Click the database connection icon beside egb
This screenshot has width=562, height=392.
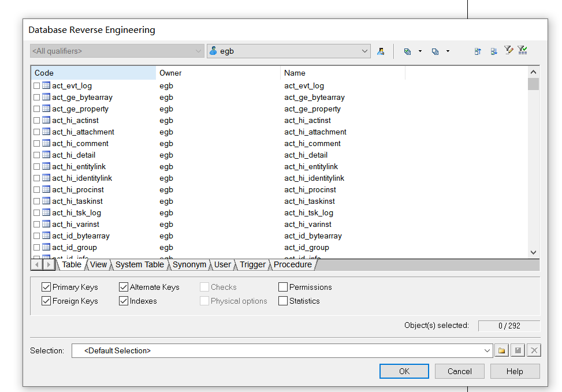pyautogui.click(x=381, y=51)
